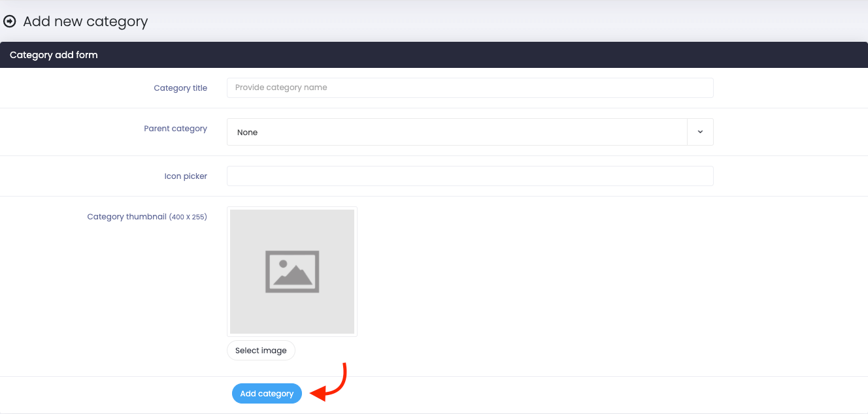Click the arrow circle icon beside page title
868x414 pixels.
(10, 22)
